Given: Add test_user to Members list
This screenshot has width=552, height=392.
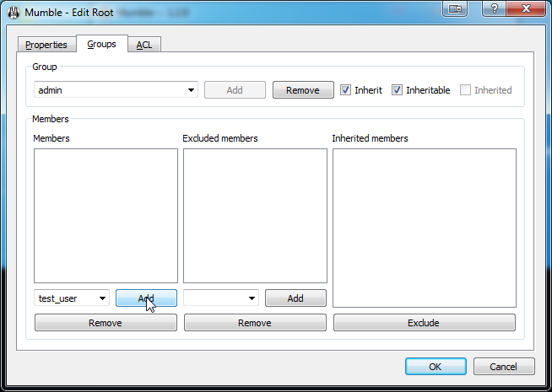Looking at the screenshot, I should (147, 298).
